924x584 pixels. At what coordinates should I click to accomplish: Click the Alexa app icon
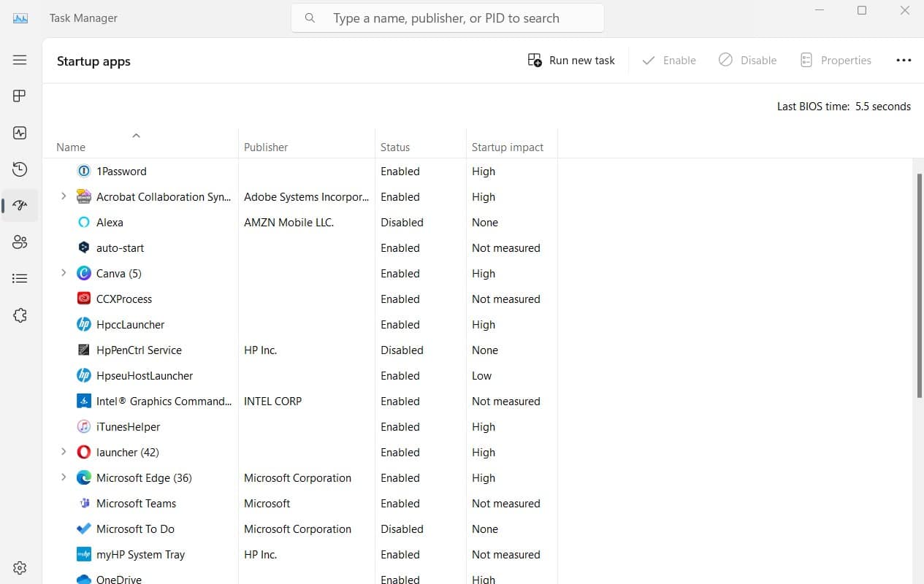pyautogui.click(x=84, y=223)
